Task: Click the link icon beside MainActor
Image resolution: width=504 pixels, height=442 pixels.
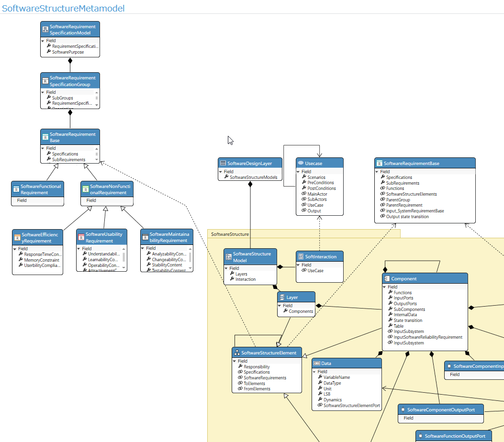Action: pos(304,194)
